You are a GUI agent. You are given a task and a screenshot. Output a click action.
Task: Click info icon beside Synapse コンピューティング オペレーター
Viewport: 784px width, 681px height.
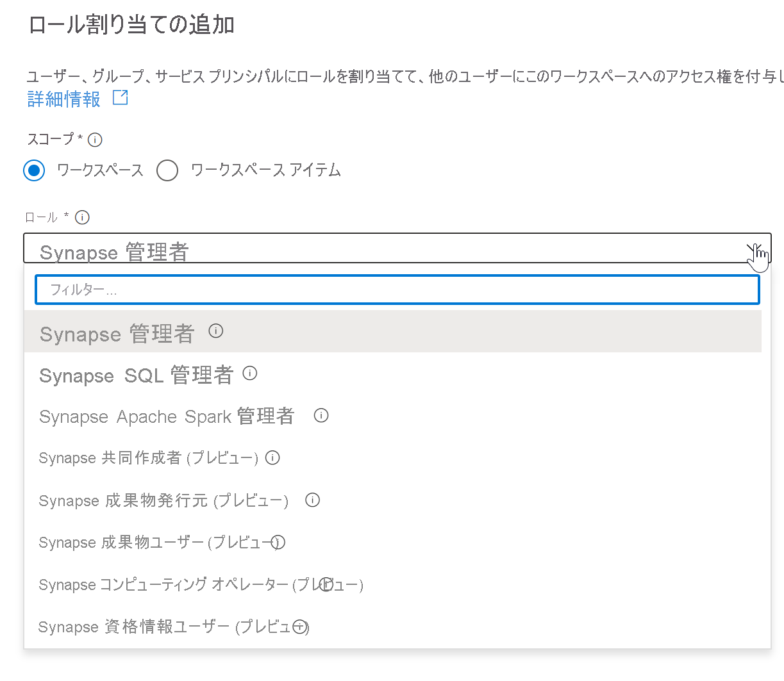click(326, 584)
